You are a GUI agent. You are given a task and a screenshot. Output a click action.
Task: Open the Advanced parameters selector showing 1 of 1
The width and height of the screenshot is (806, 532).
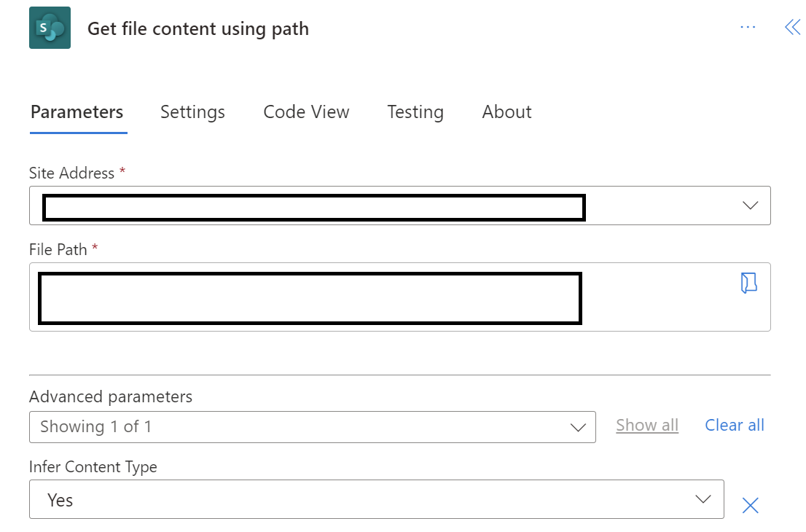[313, 427]
